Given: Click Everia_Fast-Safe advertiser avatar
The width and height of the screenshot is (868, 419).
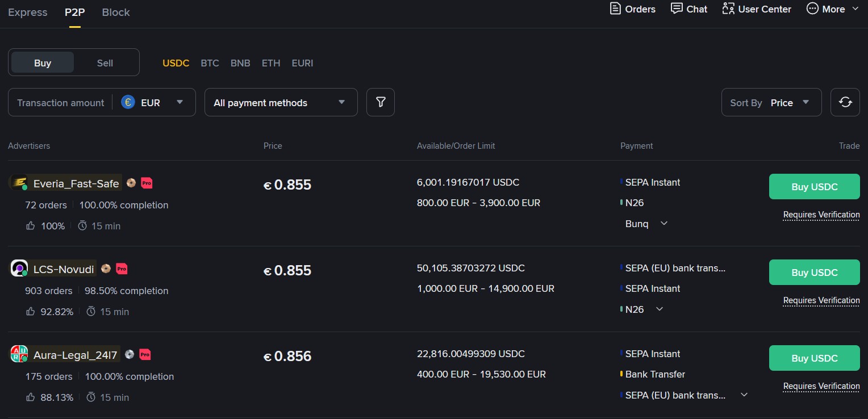Looking at the screenshot, I should [x=19, y=182].
